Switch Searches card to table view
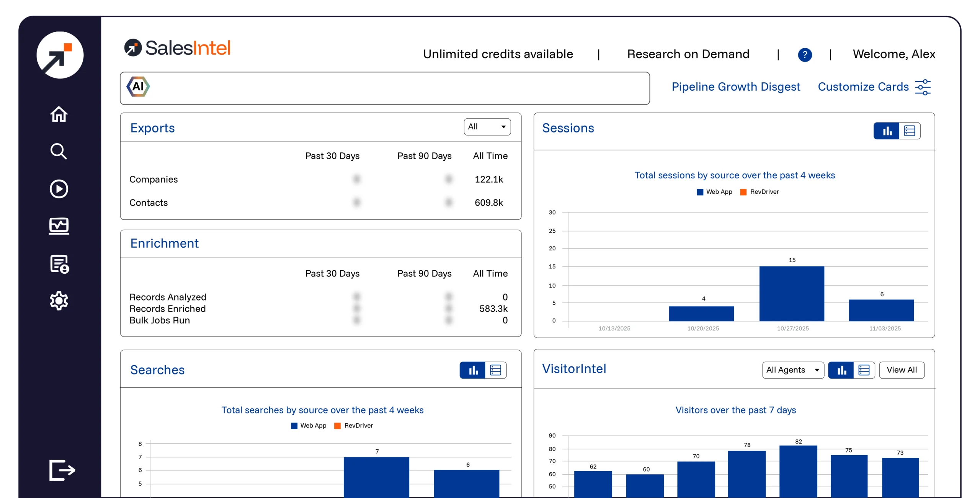This screenshot has width=980, height=498. point(496,370)
